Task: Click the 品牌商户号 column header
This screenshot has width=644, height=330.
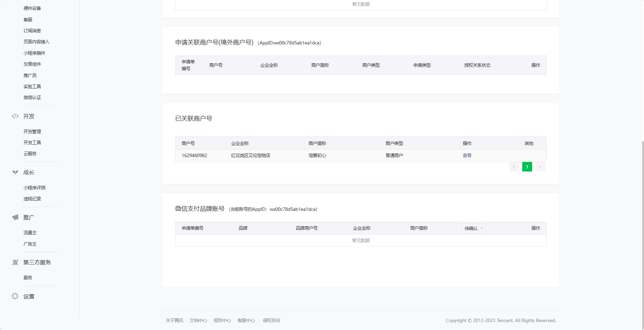Action: coord(307,228)
